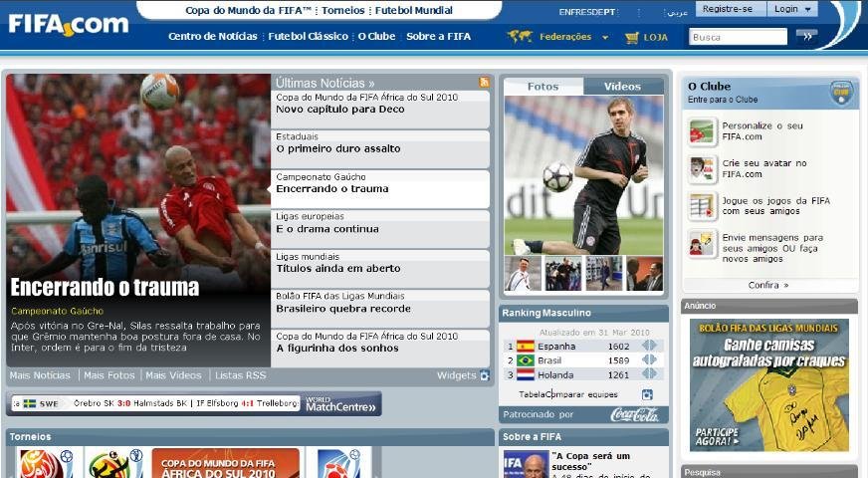Open the RSS feed icon beside Últimas Notícias
The image size is (868, 478).
click(x=485, y=83)
